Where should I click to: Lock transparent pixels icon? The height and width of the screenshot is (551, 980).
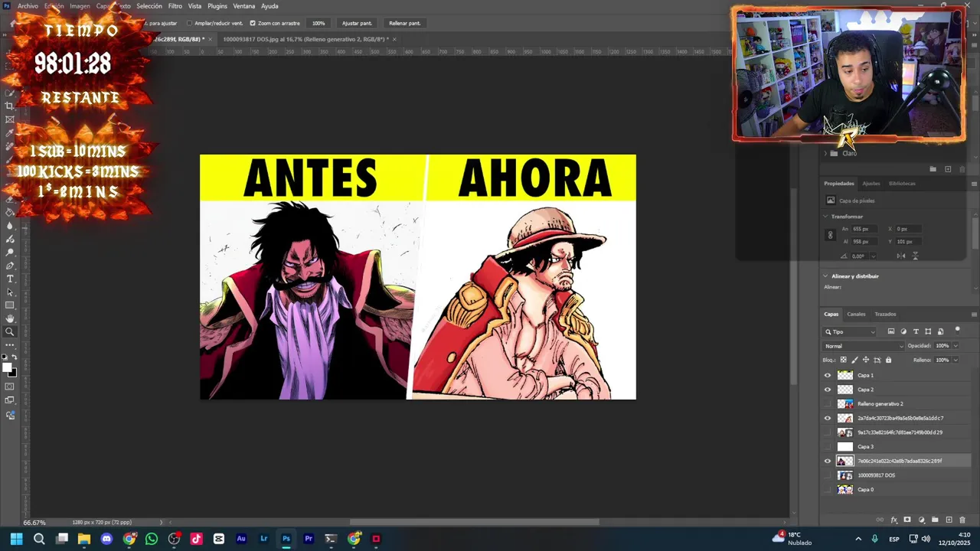(x=844, y=360)
